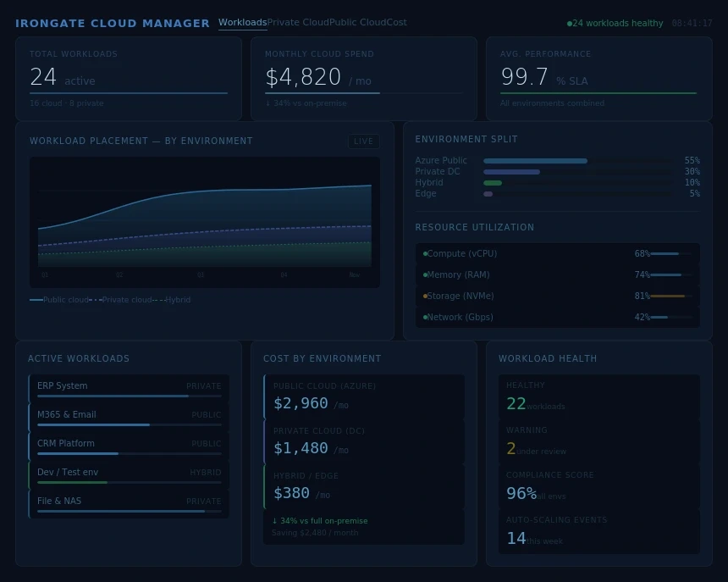
Task: Click the Now marker on the timeline
Action: [356, 274]
